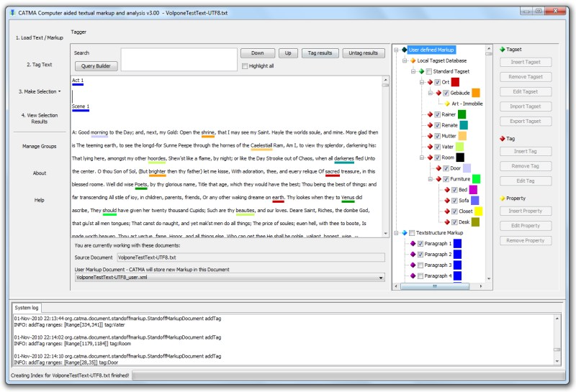576x392 pixels.
Task: Click the red diamond icon beside Desk
Action: 447,222
